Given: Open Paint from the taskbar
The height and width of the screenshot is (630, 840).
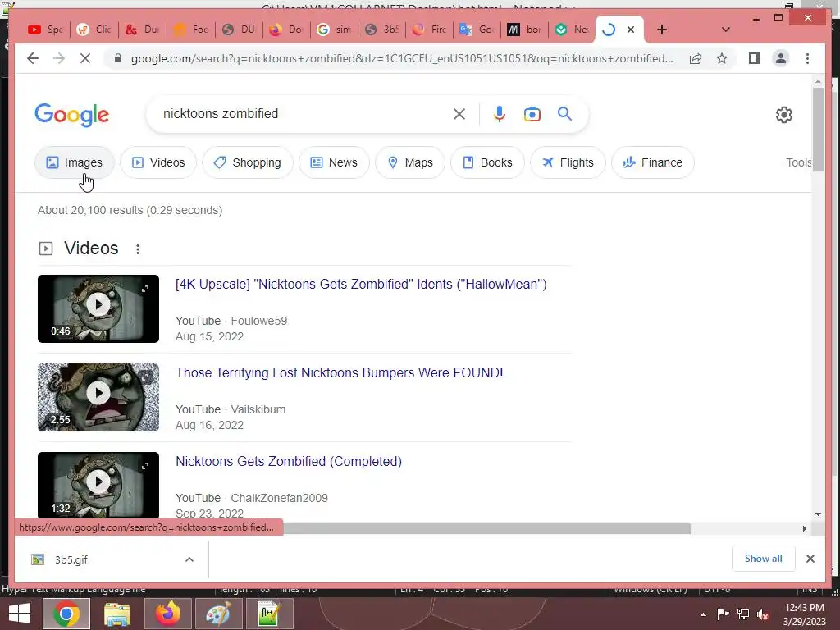Looking at the screenshot, I should 218,614.
